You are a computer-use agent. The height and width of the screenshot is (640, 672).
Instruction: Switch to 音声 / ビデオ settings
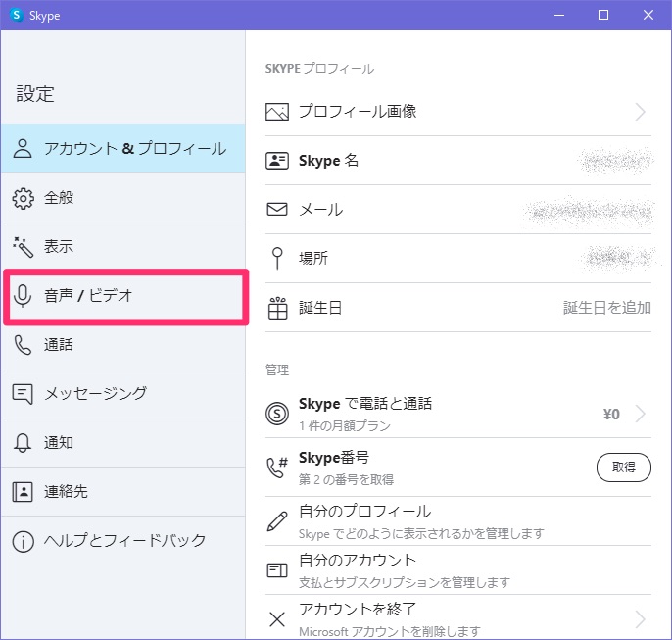click(x=125, y=296)
